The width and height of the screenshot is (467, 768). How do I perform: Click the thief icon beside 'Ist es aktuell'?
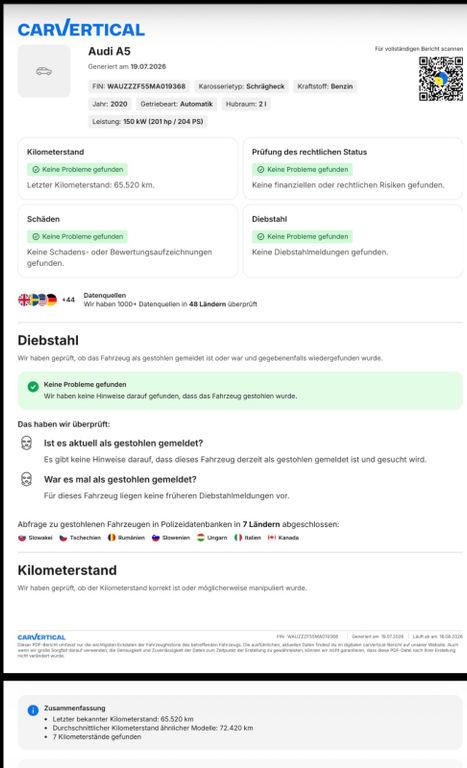tap(26, 443)
